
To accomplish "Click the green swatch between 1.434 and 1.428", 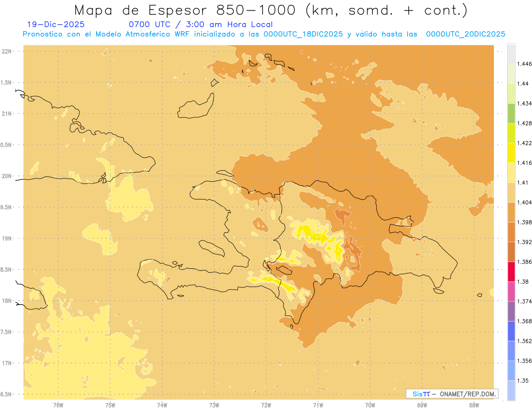I will pos(511,113).
